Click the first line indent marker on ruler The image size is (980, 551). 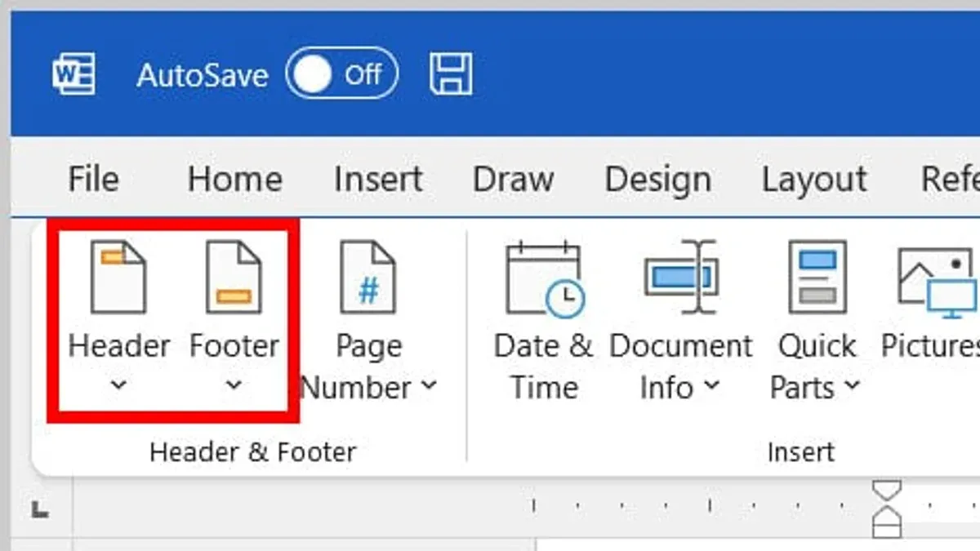pyautogui.click(x=887, y=490)
